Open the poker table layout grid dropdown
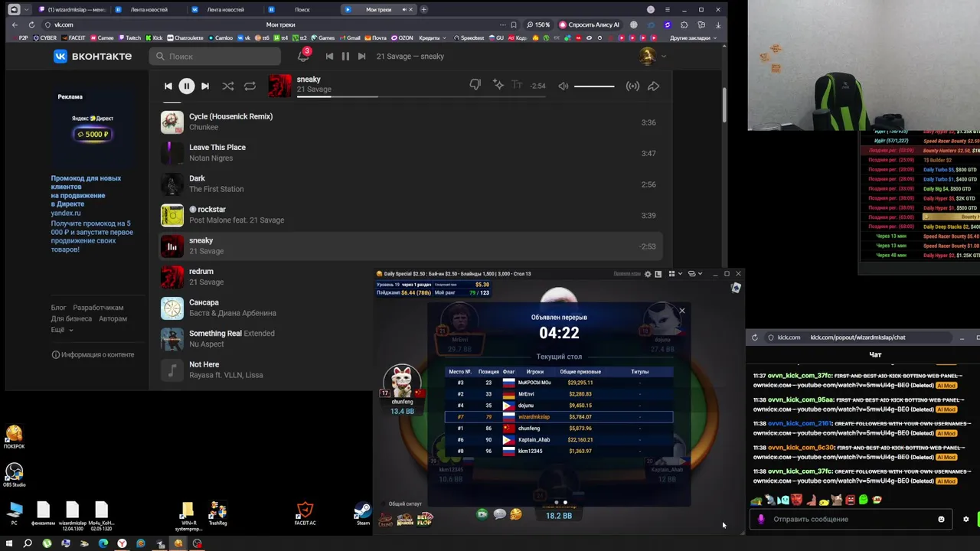The image size is (980, 551). (675, 273)
